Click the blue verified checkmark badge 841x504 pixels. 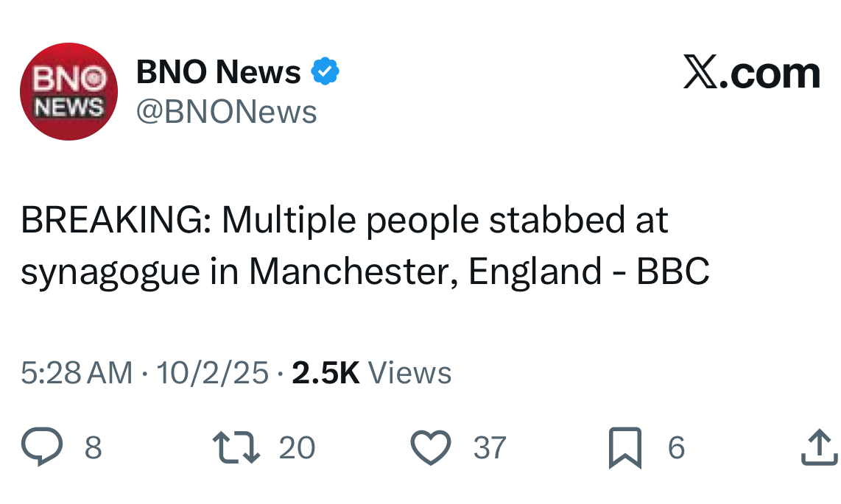[325, 72]
